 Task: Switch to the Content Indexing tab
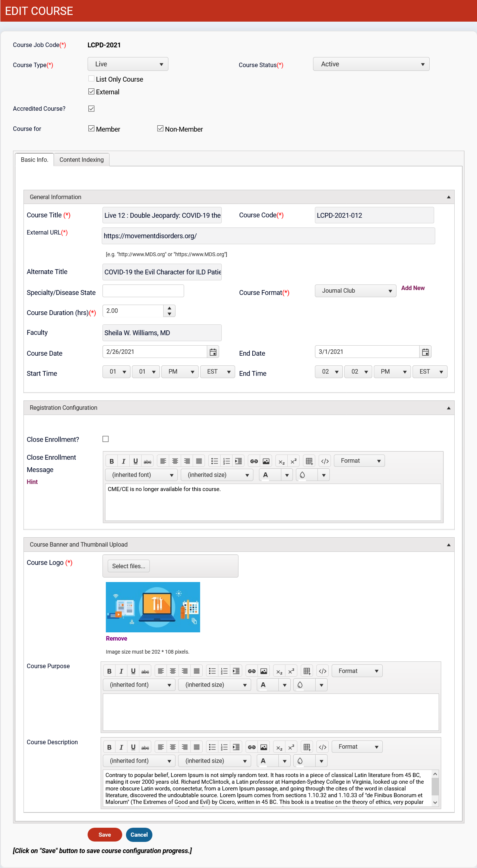(82, 160)
